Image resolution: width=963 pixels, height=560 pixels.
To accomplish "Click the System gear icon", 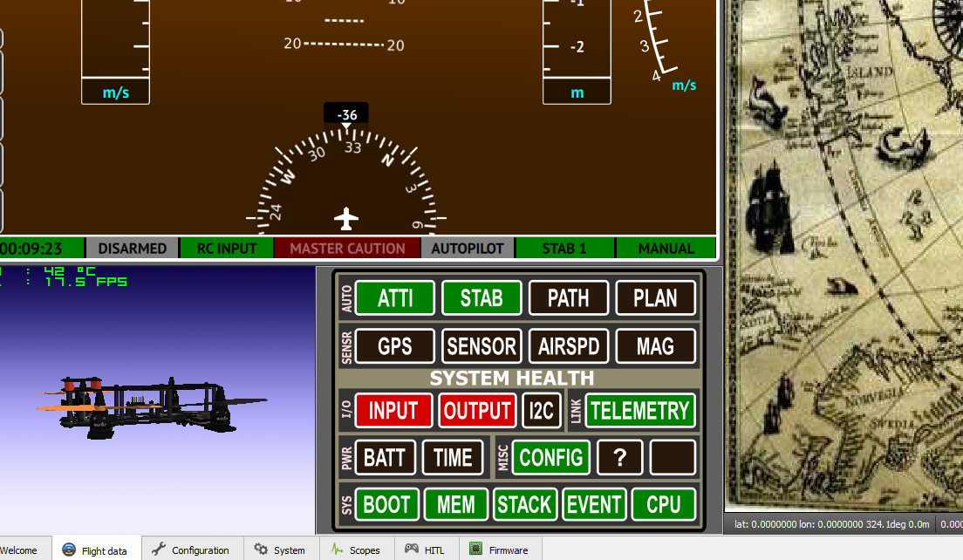I will [261, 549].
